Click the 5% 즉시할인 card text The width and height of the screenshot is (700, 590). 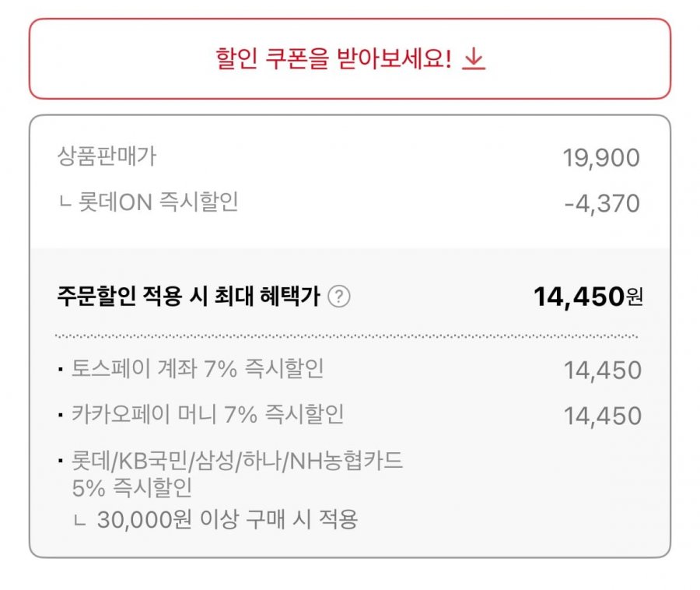[132, 488]
